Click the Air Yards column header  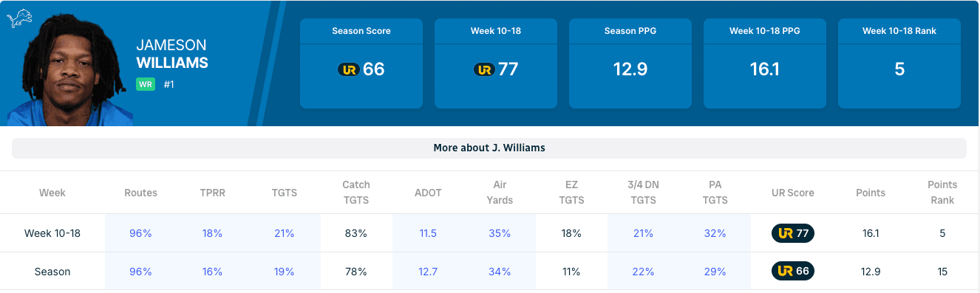point(500,193)
